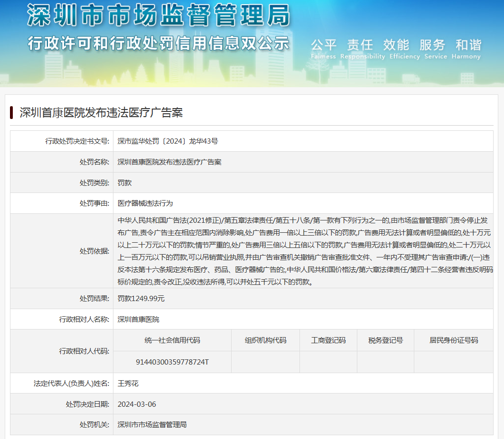Image resolution: width=504 pixels, height=439 pixels.
Task: Select the value 深圳首康医院 in the 行政相对人名称 row
Action: click(x=139, y=320)
